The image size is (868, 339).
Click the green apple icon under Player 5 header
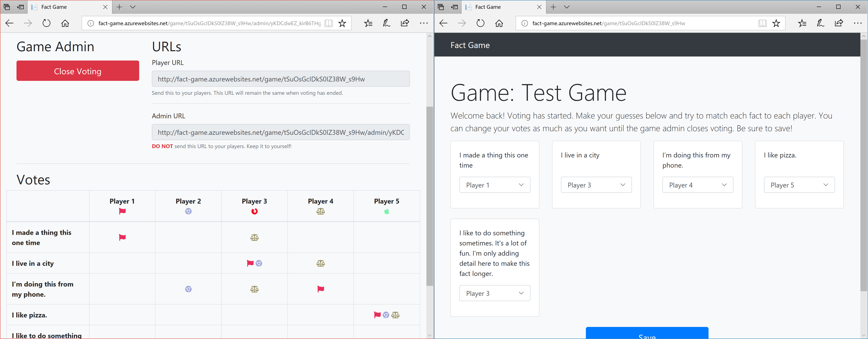pyautogui.click(x=386, y=211)
